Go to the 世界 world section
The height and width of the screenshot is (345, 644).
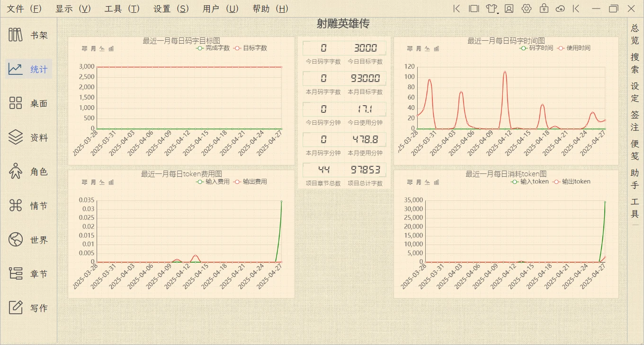(28, 240)
